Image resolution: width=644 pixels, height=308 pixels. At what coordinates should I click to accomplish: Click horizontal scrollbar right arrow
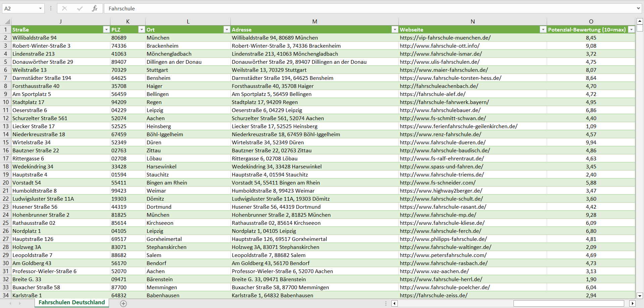coord(633,303)
